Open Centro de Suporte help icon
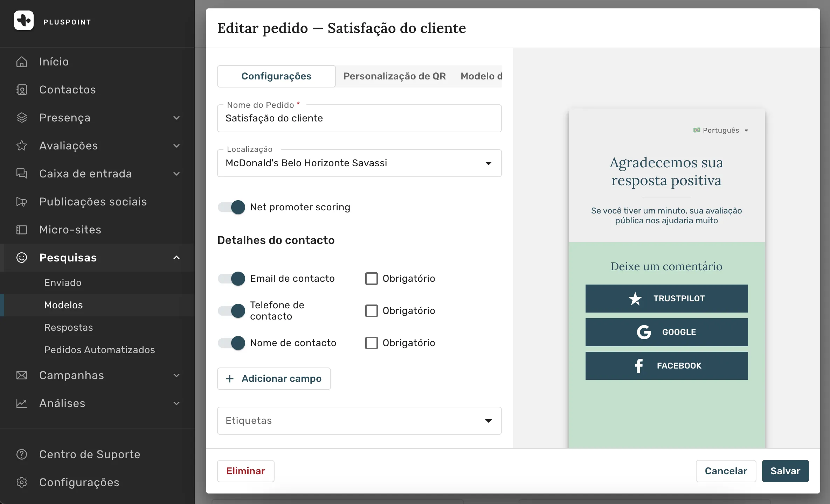Image resolution: width=830 pixels, height=504 pixels. (22, 454)
